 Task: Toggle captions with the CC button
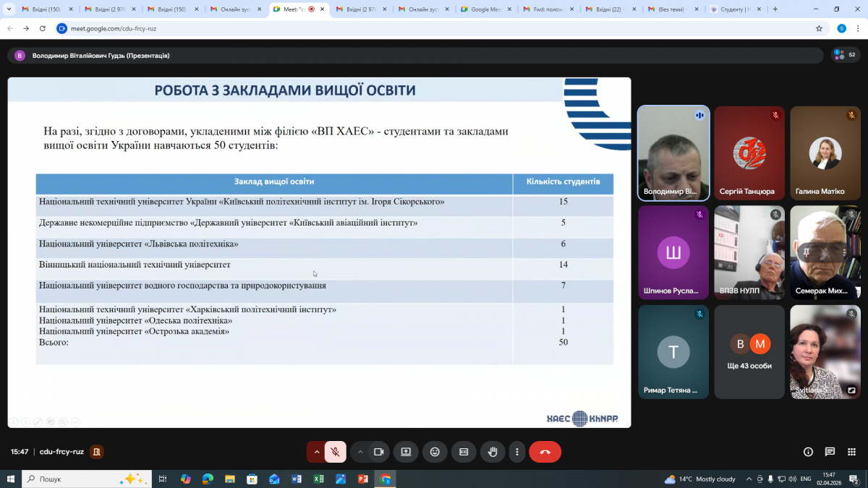pyautogui.click(x=464, y=452)
